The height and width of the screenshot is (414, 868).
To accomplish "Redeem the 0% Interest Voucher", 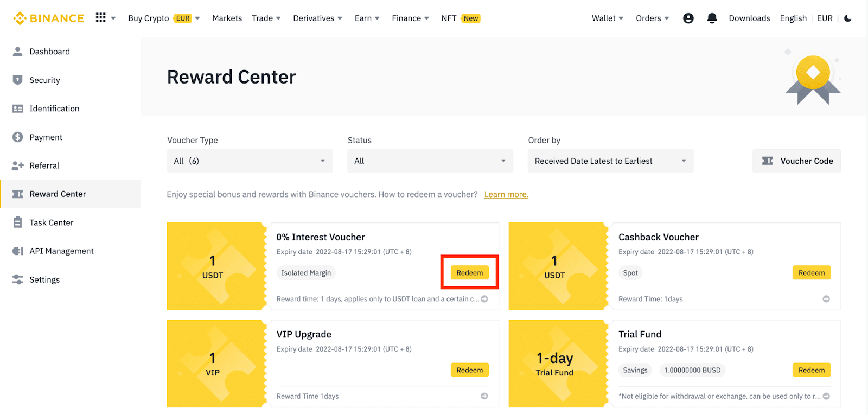I will 470,273.
